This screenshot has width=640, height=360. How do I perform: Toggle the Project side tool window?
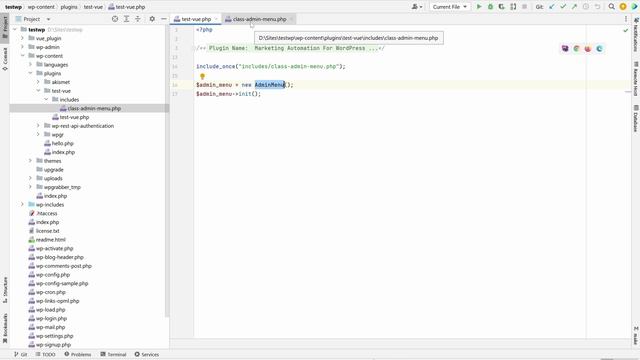point(5,28)
